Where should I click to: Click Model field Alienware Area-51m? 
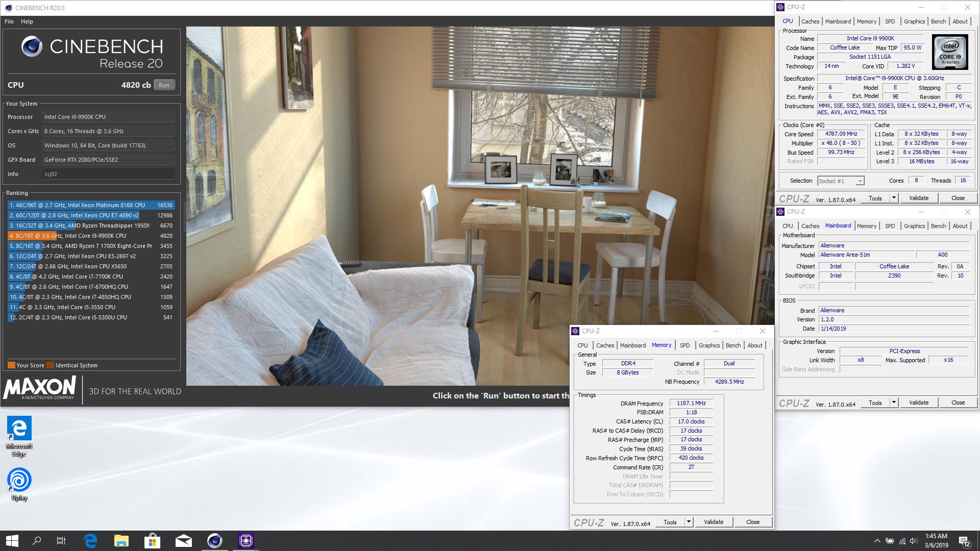click(866, 255)
